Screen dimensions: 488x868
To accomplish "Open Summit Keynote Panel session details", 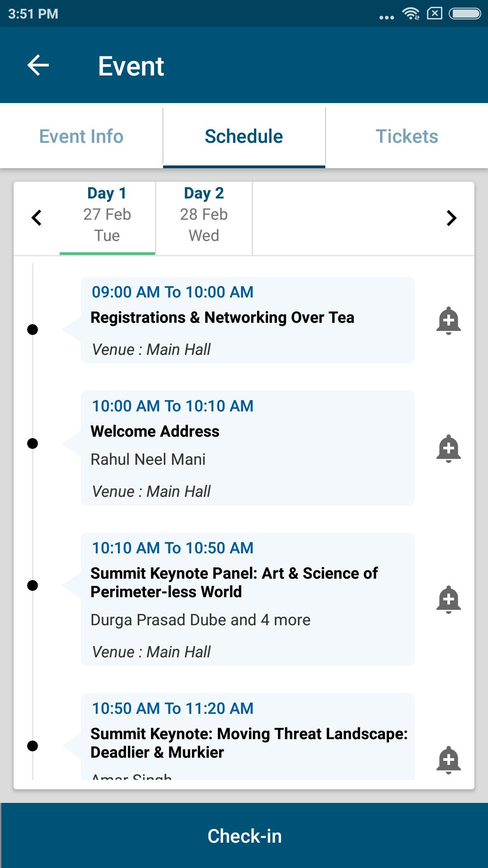I will [248, 599].
